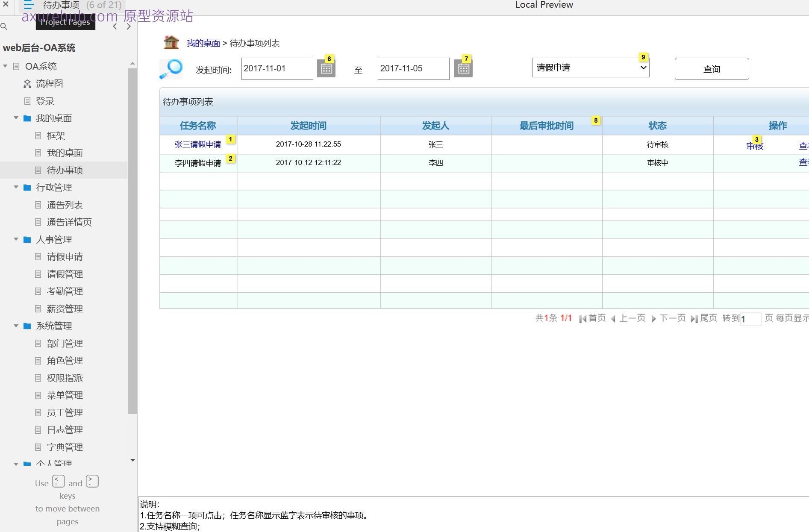Click into the end date field 2017-11-05
Viewport: 809px width, 532px height.
point(413,68)
